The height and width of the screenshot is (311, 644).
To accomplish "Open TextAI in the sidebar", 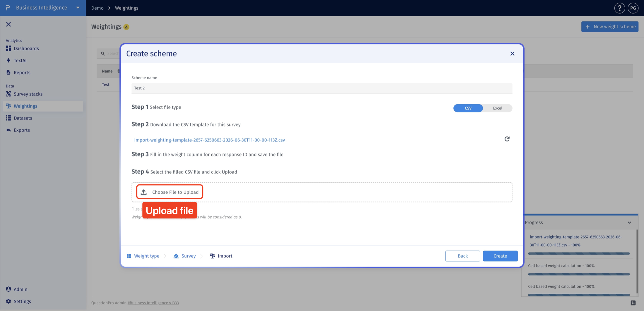I will coord(20,61).
